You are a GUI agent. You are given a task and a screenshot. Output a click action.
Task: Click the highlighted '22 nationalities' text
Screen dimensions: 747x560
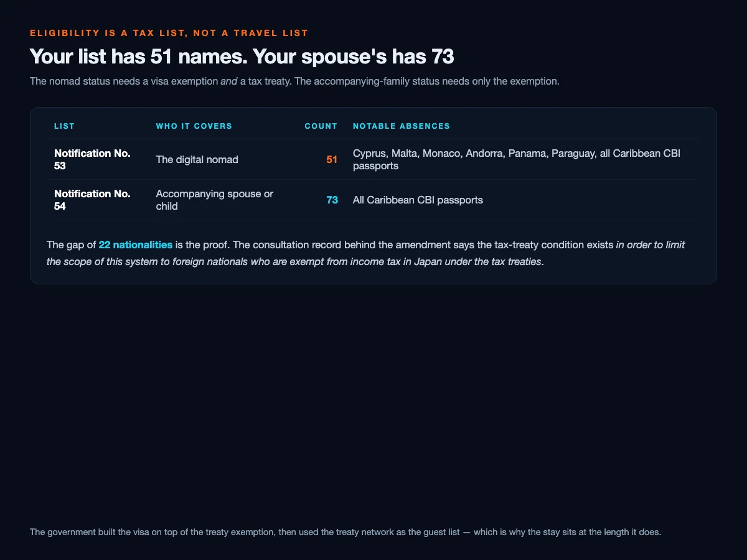tap(135, 245)
